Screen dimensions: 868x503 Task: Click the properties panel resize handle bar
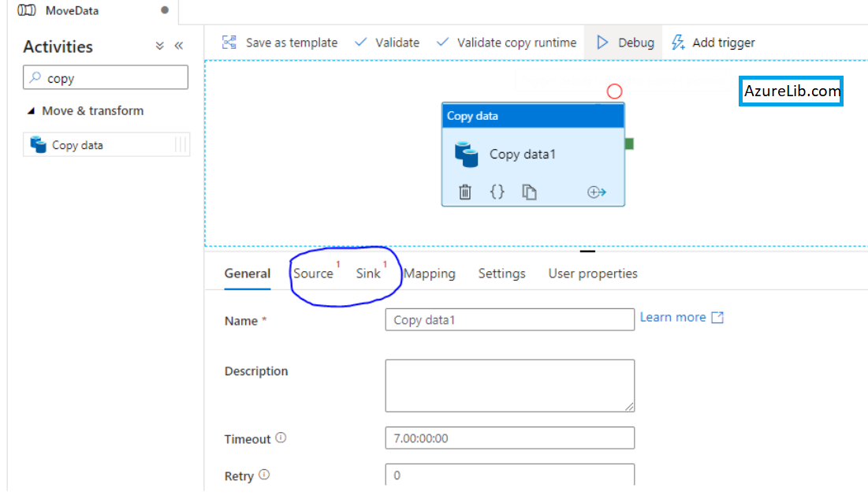click(587, 251)
